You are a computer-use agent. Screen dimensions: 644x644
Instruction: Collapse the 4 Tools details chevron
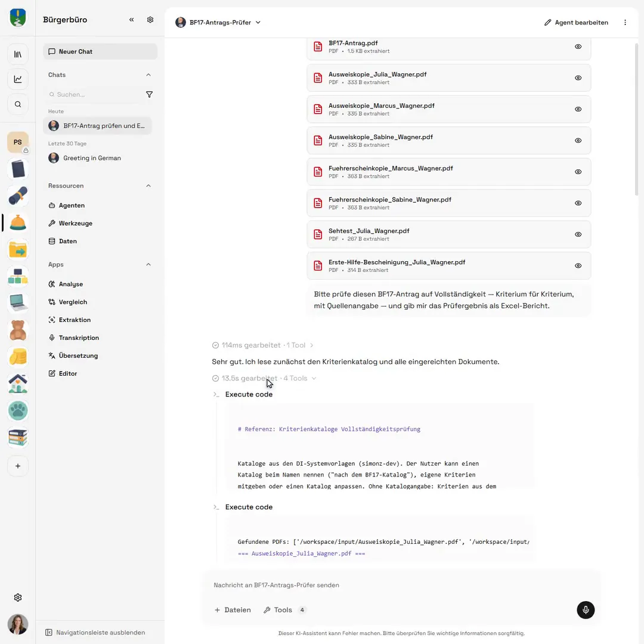point(314,378)
